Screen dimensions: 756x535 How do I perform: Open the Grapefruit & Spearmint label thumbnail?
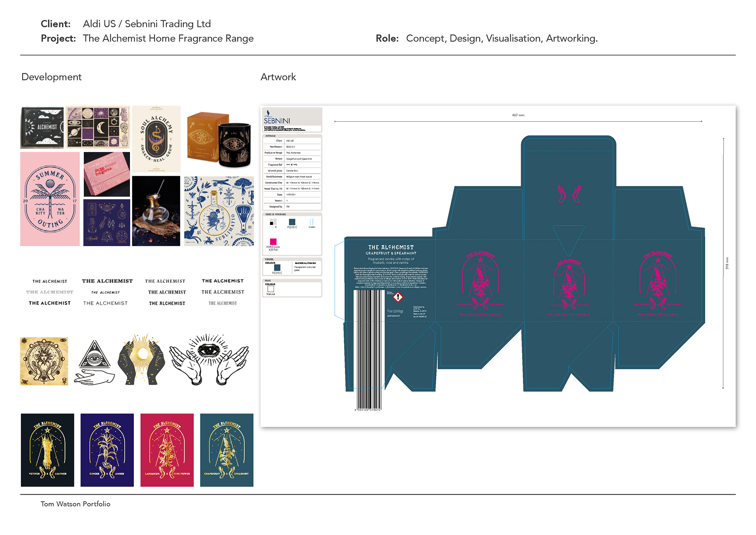click(x=227, y=450)
